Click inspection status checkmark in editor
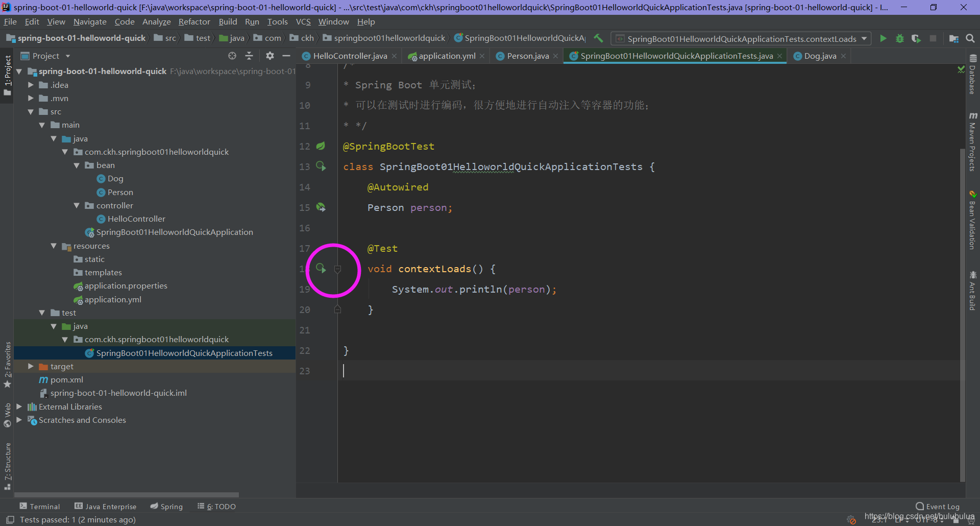980x526 pixels. pos(961,69)
